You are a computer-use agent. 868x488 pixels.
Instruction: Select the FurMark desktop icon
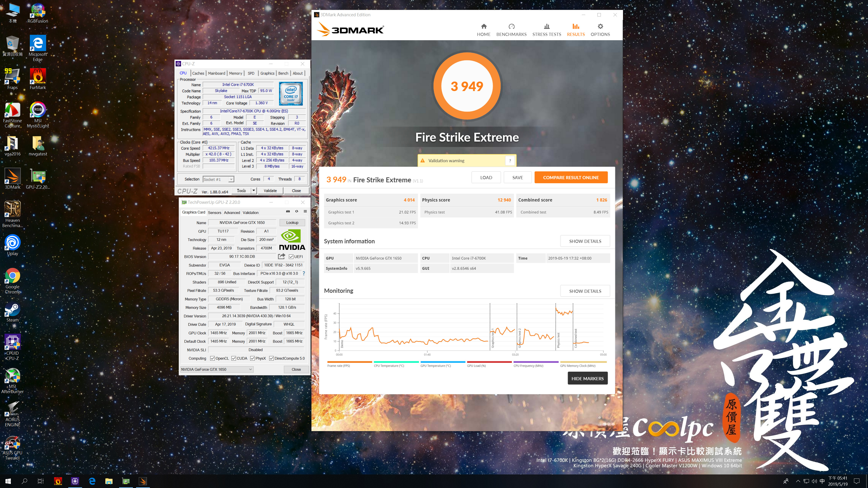tap(38, 78)
